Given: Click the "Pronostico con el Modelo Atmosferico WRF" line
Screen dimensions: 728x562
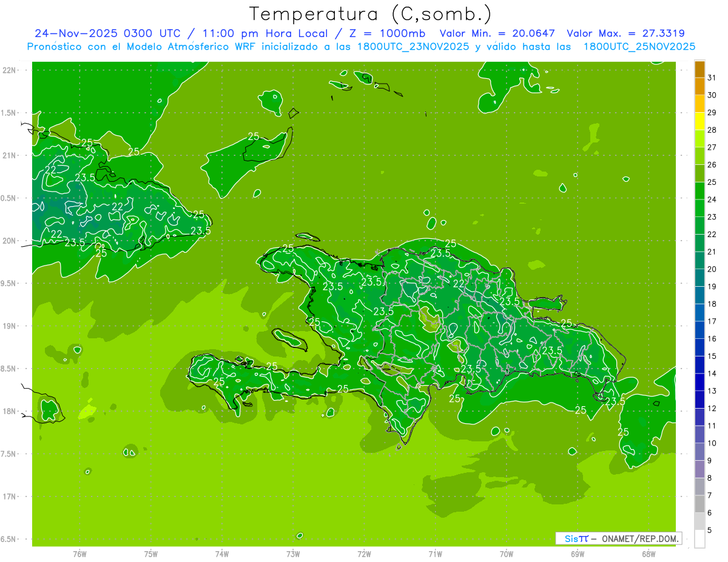Looking at the screenshot, I should tap(361, 47).
